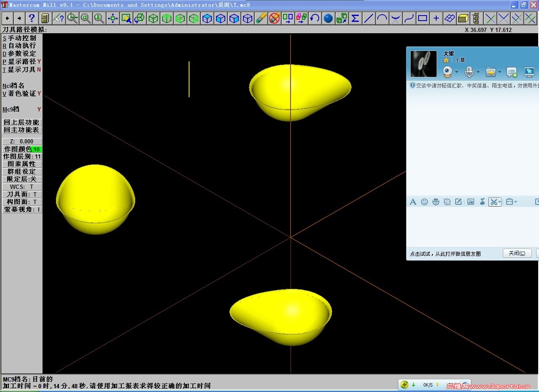Expand the toolbox dropdown in chat toolbar
This screenshot has height=392, width=539.
[x=515, y=202]
